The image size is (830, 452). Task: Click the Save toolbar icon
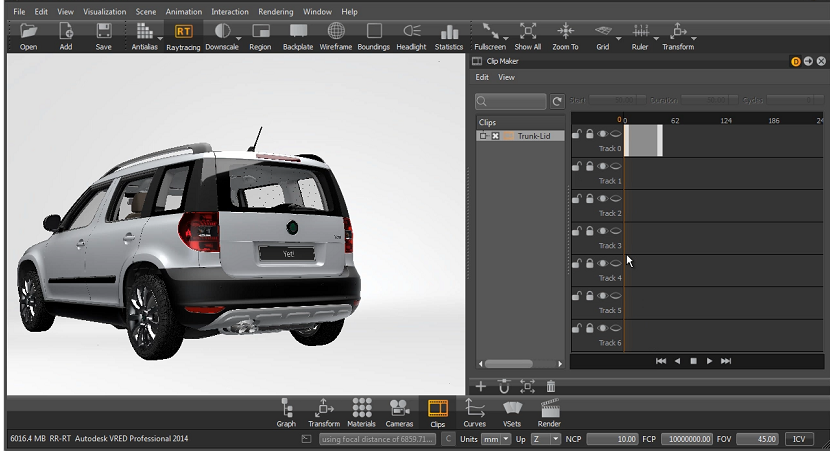point(104,32)
